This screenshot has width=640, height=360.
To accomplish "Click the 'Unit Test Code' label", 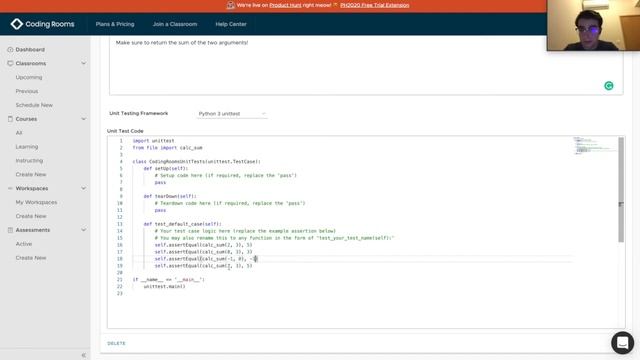I will click(125, 131).
